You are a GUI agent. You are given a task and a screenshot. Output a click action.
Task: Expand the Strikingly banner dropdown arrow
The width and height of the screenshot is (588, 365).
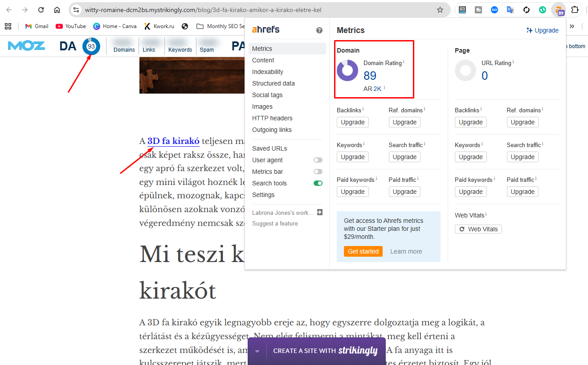(x=257, y=351)
